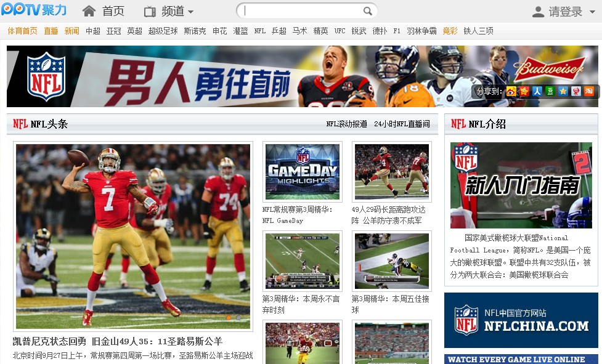Open the 首页 menu item

113,11
